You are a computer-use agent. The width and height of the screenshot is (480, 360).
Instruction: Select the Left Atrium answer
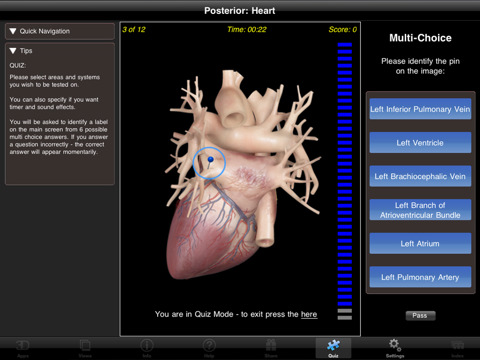(420, 244)
